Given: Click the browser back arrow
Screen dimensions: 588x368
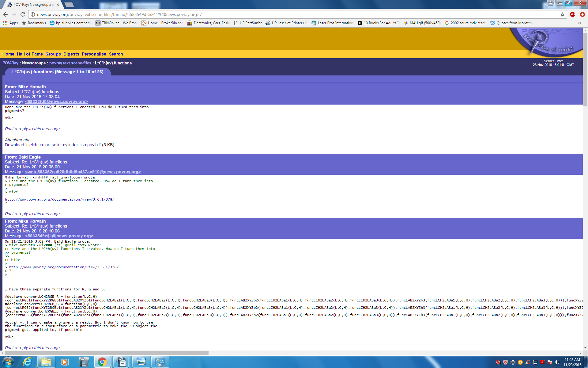Looking at the screenshot, I should point(6,14).
